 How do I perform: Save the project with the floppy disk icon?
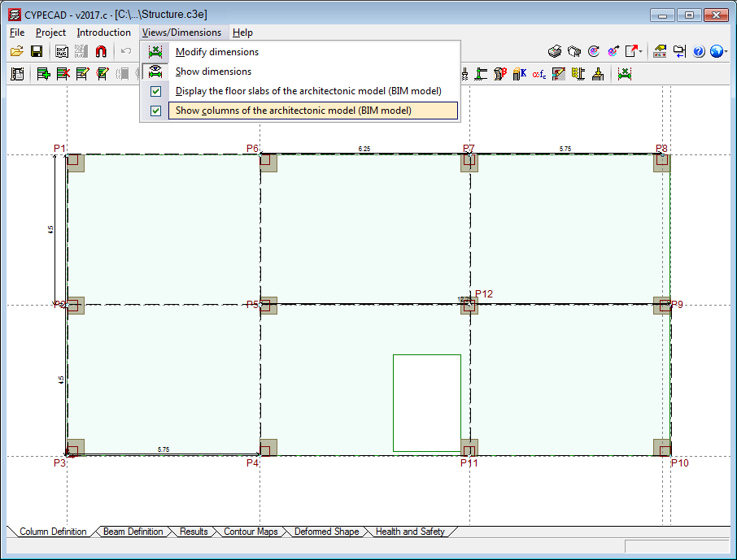pos(37,51)
